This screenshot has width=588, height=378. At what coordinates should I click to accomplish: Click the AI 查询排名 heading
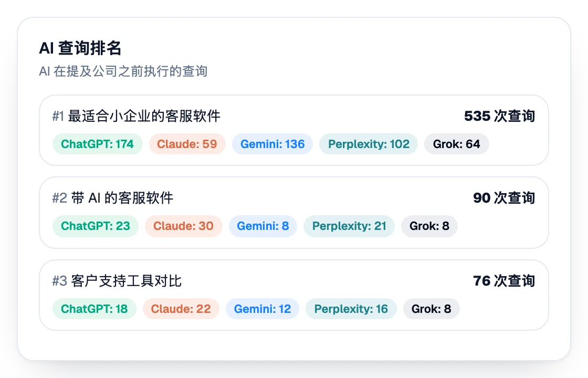tap(80, 48)
